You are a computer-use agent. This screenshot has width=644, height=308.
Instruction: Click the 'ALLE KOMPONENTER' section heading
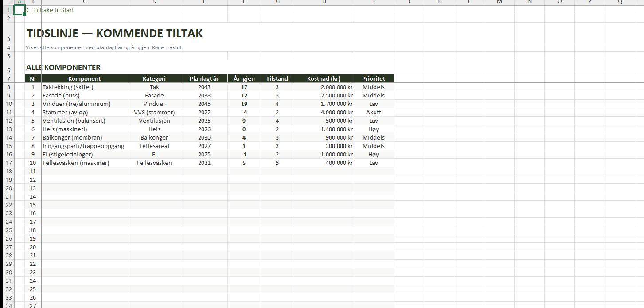pos(63,68)
